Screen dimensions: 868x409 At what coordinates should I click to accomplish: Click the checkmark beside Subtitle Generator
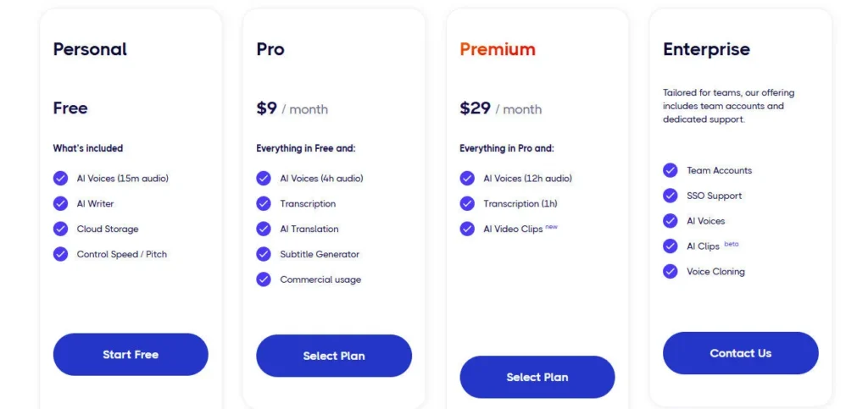click(x=264, y=254)
